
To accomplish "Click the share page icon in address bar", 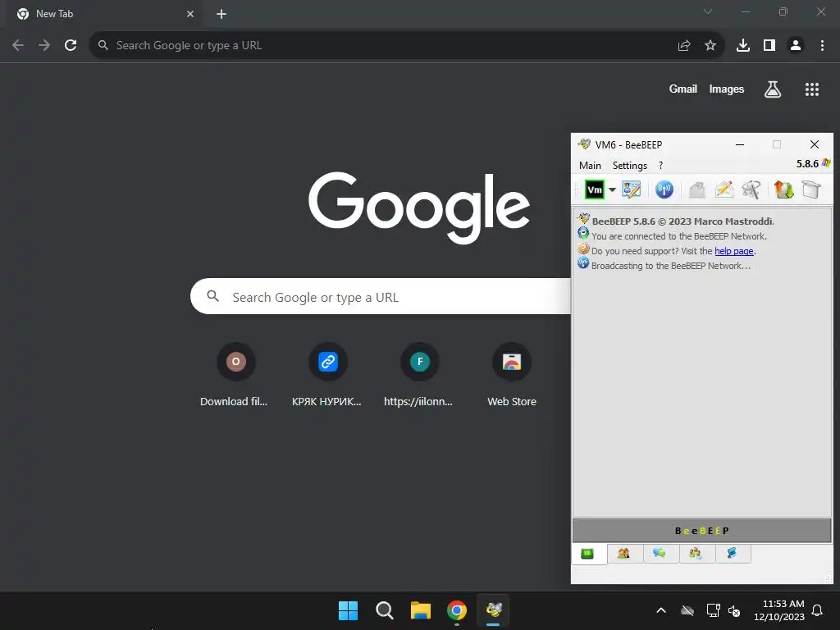I will coord(684,46).
